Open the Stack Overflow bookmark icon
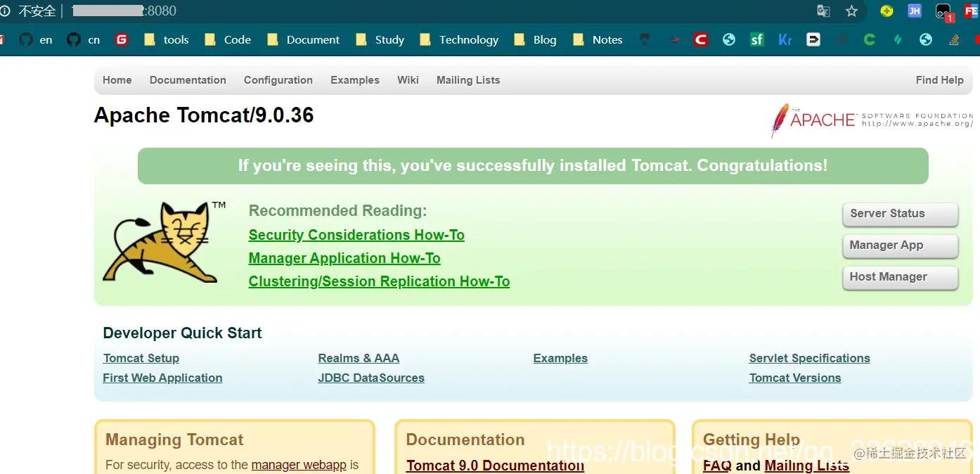Image resolution: width=980 pixels, height=474 pixels. tap(954, 40)
